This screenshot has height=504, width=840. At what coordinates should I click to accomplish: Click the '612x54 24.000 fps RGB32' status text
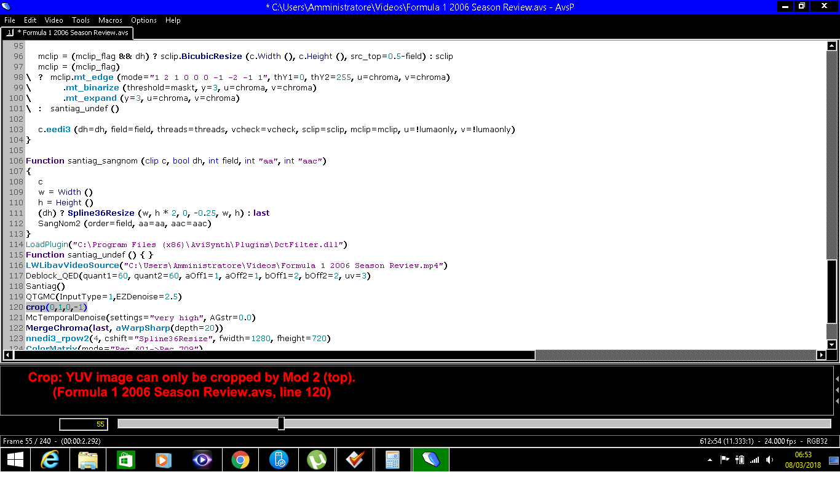click(x=764, y=441)
